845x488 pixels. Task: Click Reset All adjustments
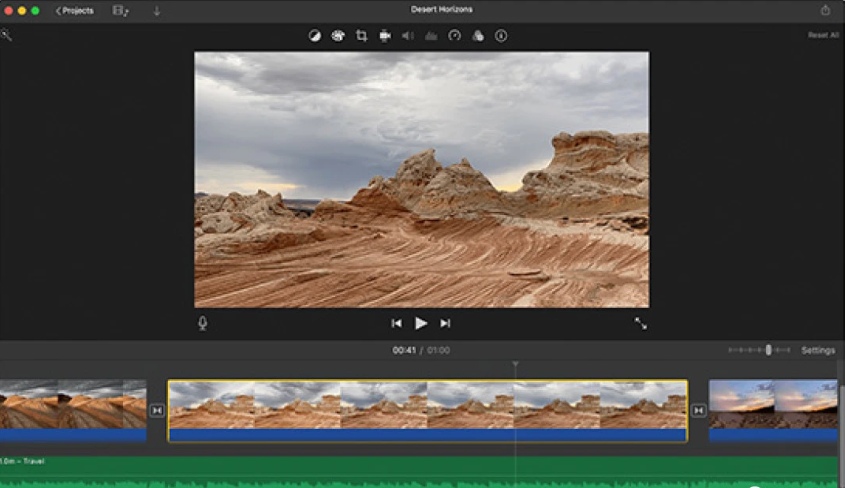click(823, 35)
